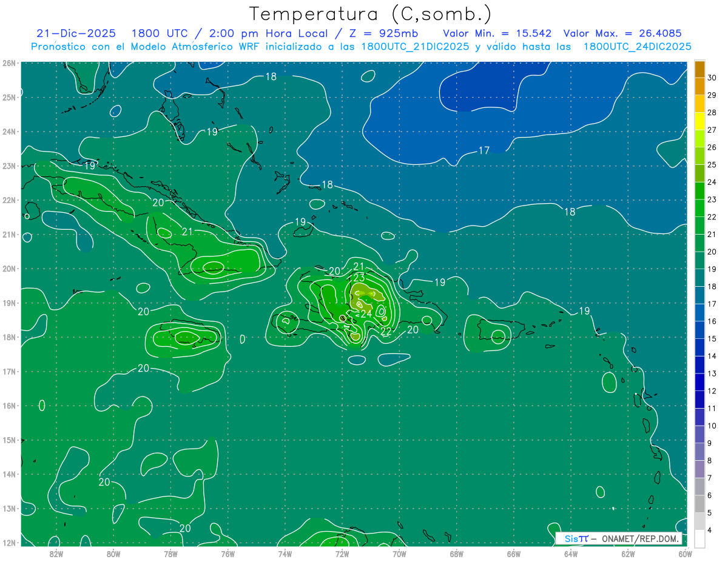Image resolution: width=728 pixels, height=562 pixels.
Task: Click the SisTT ONAMET/REP.DOM. logo box
Action: point(619,538)
